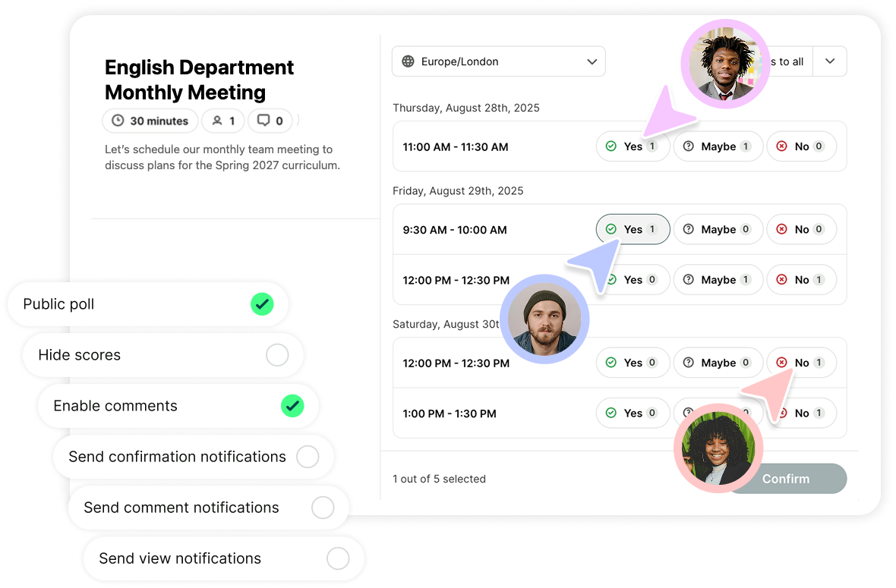Screen dimensions: 896x588
Task: Select No for Saturday 12:00 PM slot
Action: click(802, 363)
